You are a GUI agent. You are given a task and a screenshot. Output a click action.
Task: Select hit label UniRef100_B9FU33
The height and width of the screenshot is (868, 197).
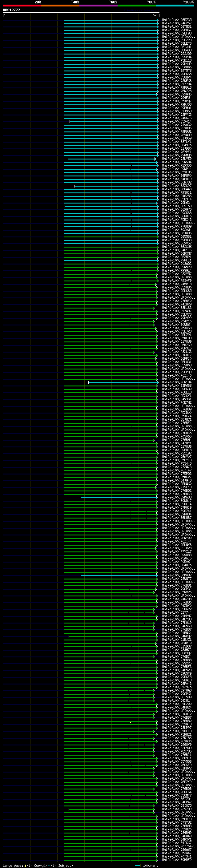pos(177,240)
